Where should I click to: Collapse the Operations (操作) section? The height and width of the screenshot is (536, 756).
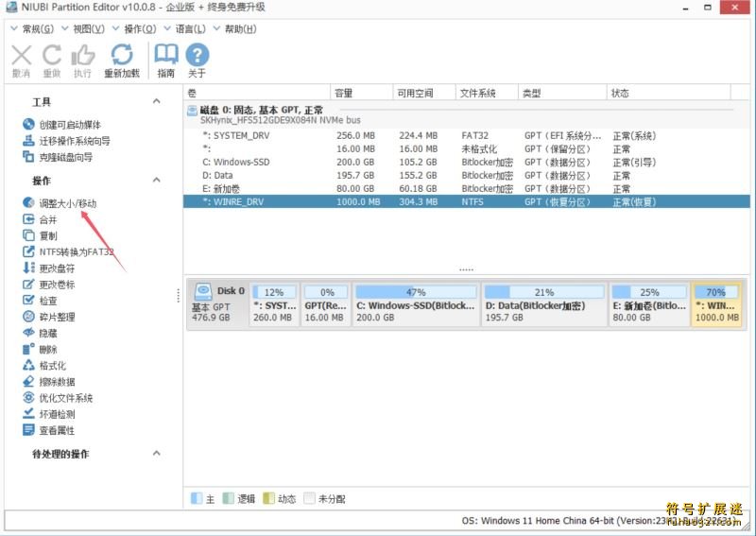coord(156,180)
